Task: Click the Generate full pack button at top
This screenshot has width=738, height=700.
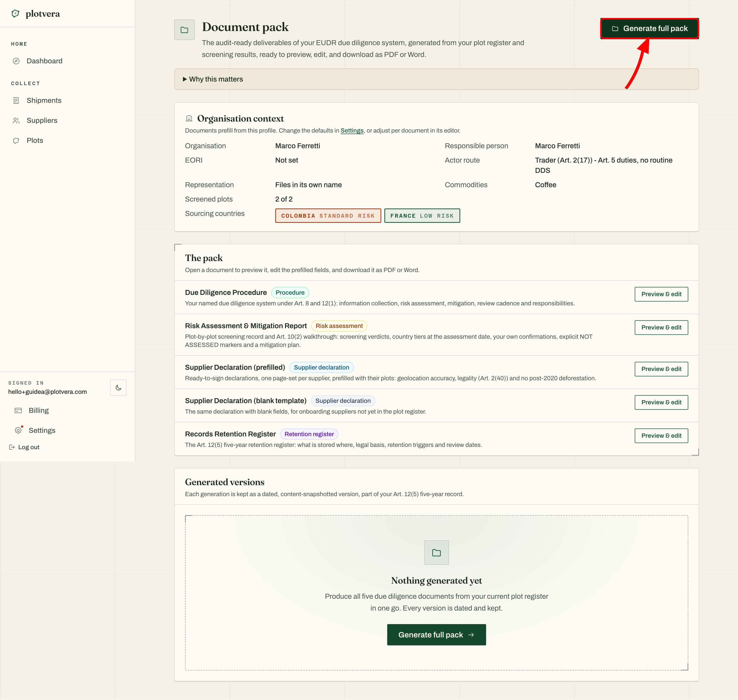Action: point(649,28)
